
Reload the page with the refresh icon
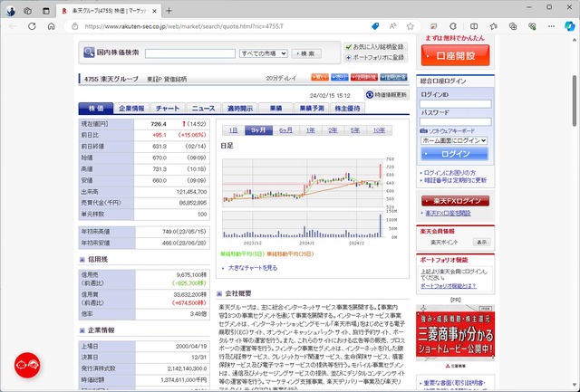(x=33, y=26)
